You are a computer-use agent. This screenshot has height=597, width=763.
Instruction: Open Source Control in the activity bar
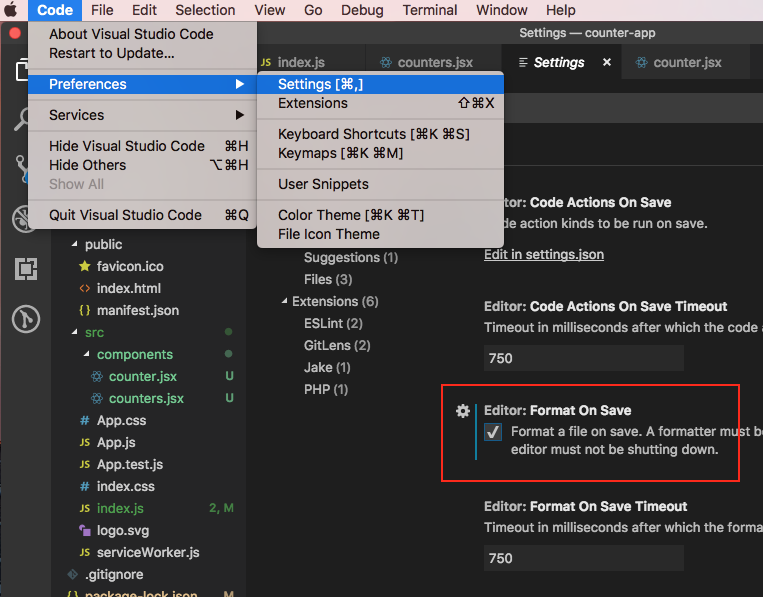(21, 168)
